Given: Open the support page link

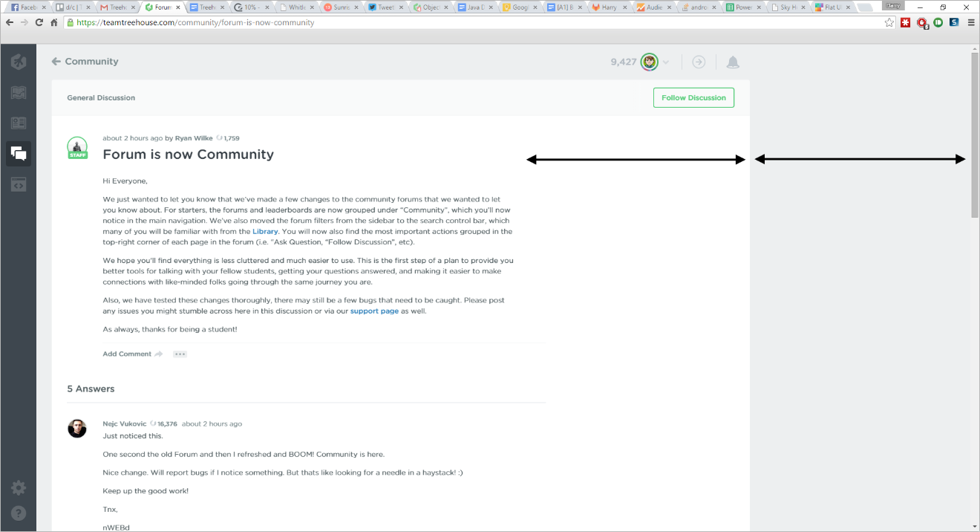Looking at the screenshot, I should (374, 311).
